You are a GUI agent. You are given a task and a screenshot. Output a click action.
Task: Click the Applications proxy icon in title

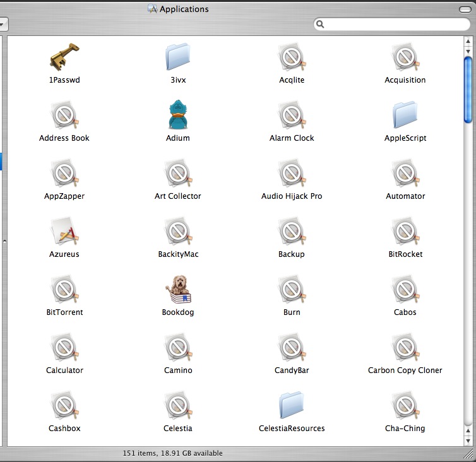pyautogui.click(x=152, y=9)
